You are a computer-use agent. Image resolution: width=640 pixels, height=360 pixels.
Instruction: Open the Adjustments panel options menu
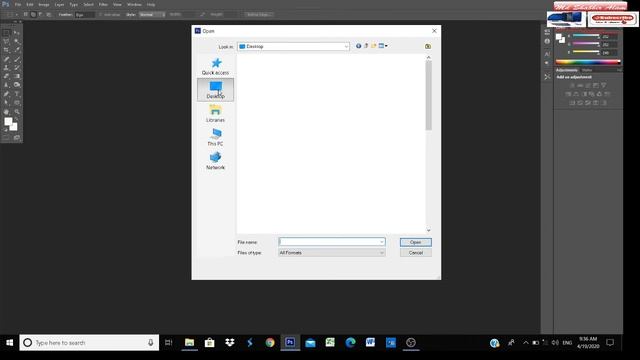[619, 70]
